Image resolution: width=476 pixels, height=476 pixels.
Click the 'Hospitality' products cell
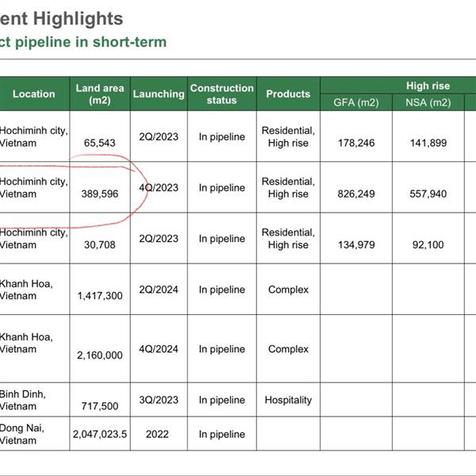pyautogui.click(x=288, y=400)
